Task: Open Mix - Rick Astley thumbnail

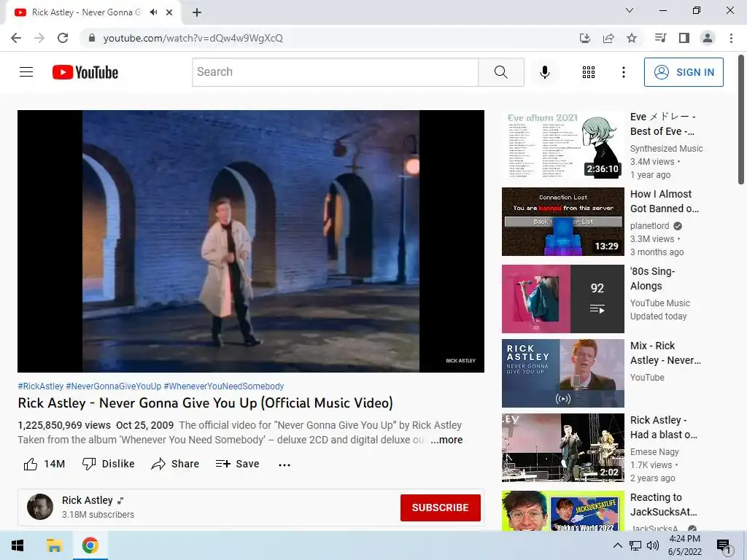Action: pos(562,373)
